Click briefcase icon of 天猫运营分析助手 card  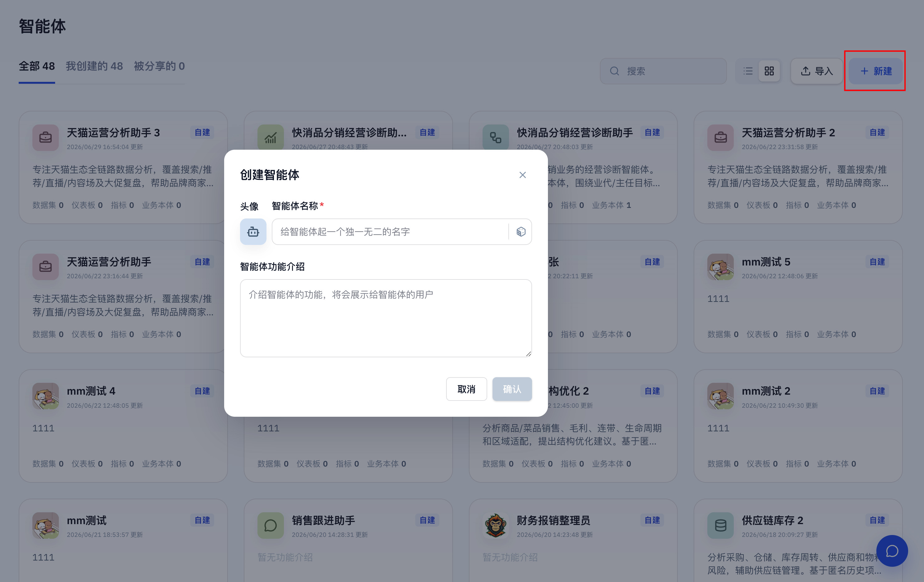[x=46, y=267]
